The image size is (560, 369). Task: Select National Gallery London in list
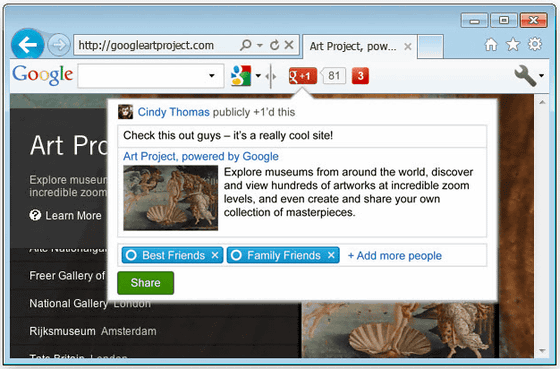click(90, 303)
